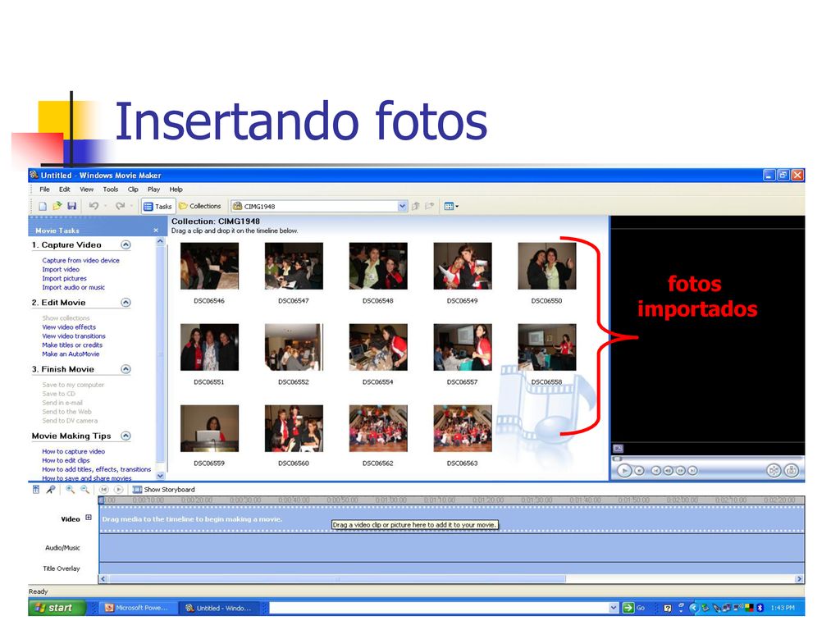
Task: Click Show Storyboard button
Action: click(x=164, y=490)
